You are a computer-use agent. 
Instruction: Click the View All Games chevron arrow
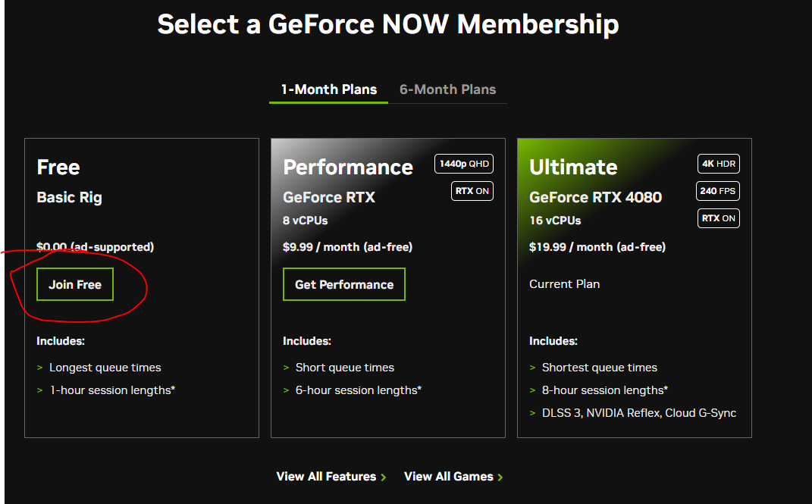[500, 477]
